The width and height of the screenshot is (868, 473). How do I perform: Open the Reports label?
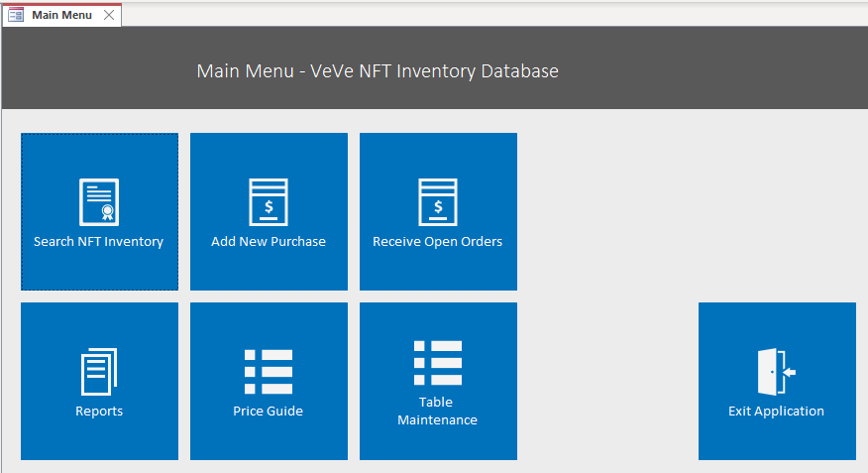[x=99, y=411]
